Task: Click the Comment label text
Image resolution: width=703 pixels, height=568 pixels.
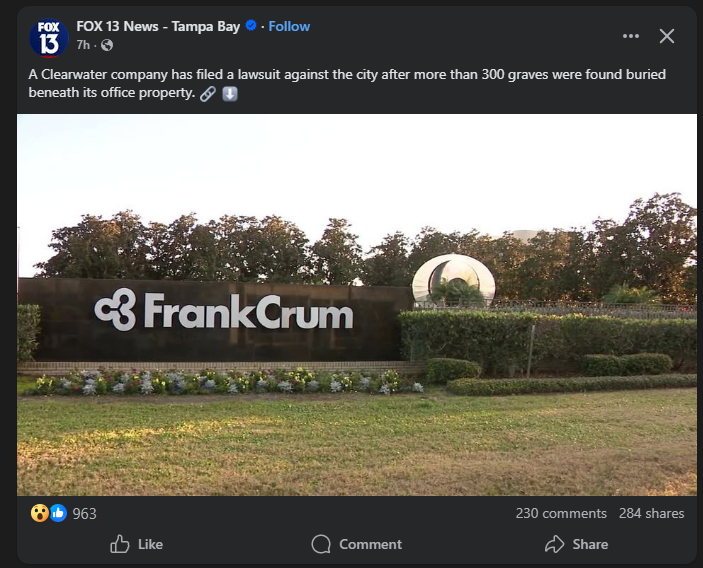Action: point(370,544)
